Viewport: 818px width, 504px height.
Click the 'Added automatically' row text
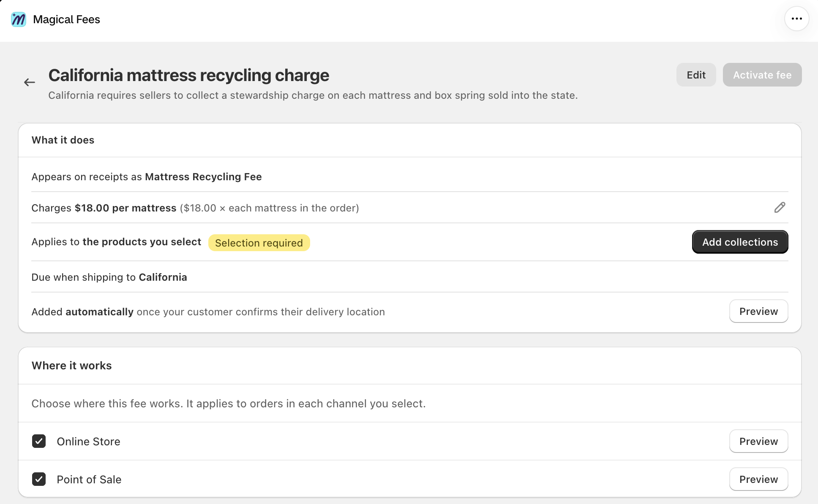point(208,312)
